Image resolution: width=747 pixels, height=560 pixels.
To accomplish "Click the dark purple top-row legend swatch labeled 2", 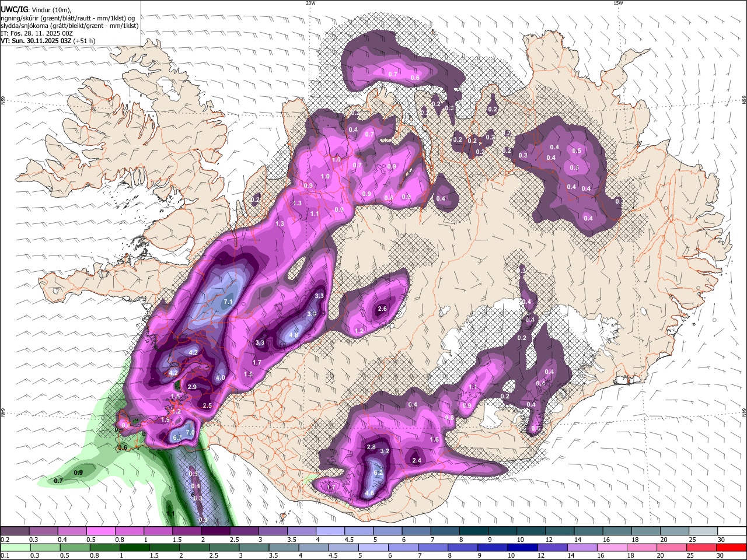I will 215,531.
